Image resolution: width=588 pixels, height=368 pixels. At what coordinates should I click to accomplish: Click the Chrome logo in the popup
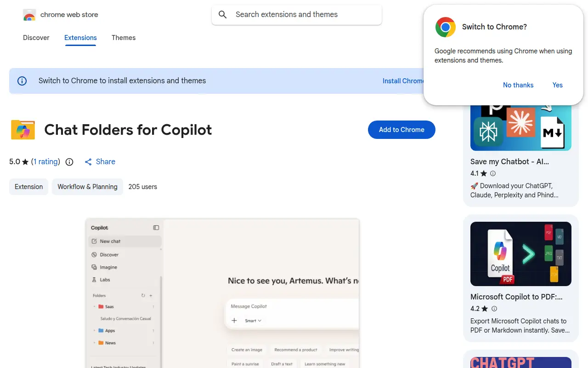pos(445,27)
